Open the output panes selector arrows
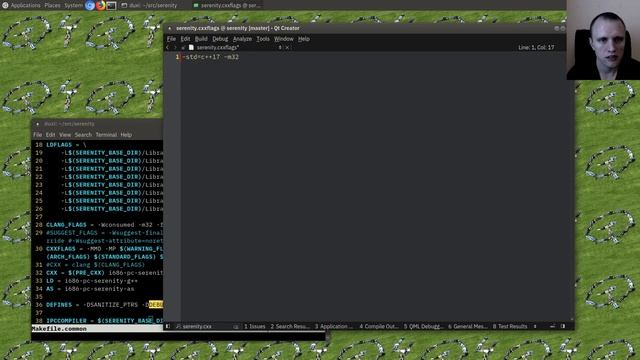Screen dimensions: 640x360 [535, 326]
